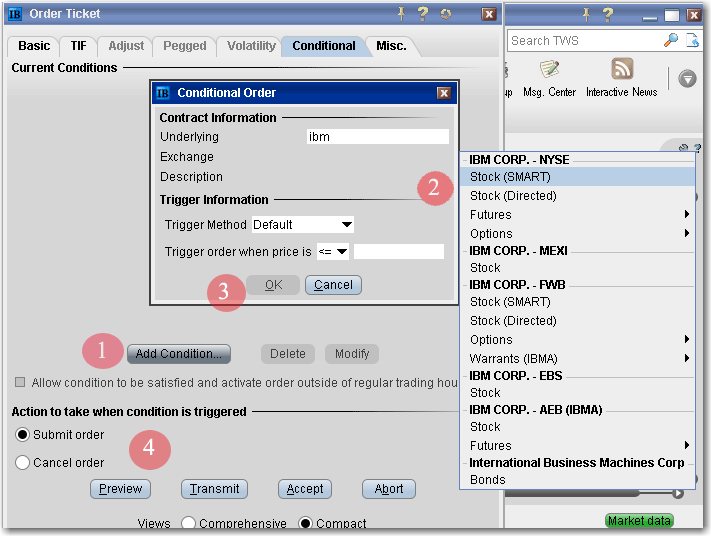The image size is (711, 536).
Task: Click the Search TWS input field
Action: coord(585,41)
